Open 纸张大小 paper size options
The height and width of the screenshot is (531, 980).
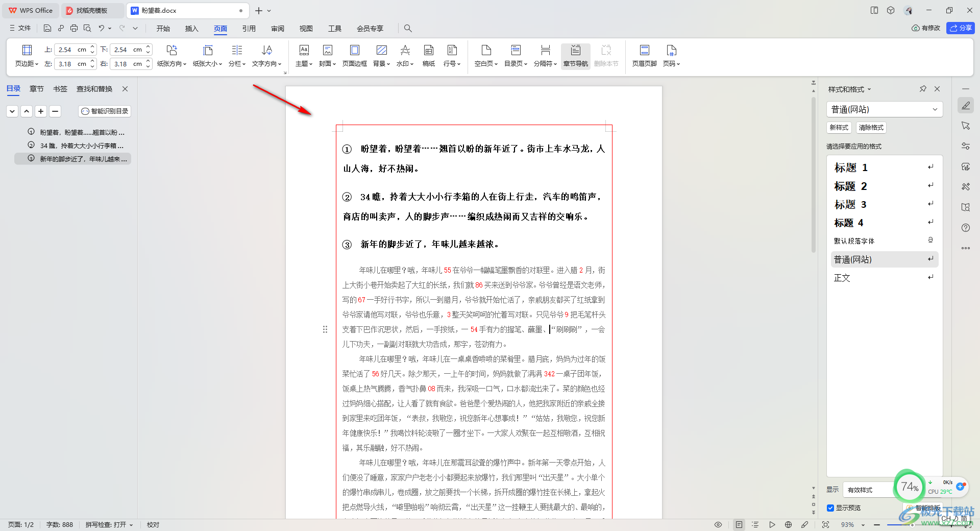tap(207, 56)
